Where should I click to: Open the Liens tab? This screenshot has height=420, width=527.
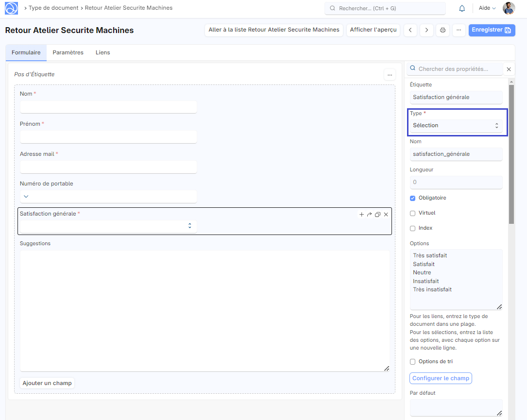[102, 52]
